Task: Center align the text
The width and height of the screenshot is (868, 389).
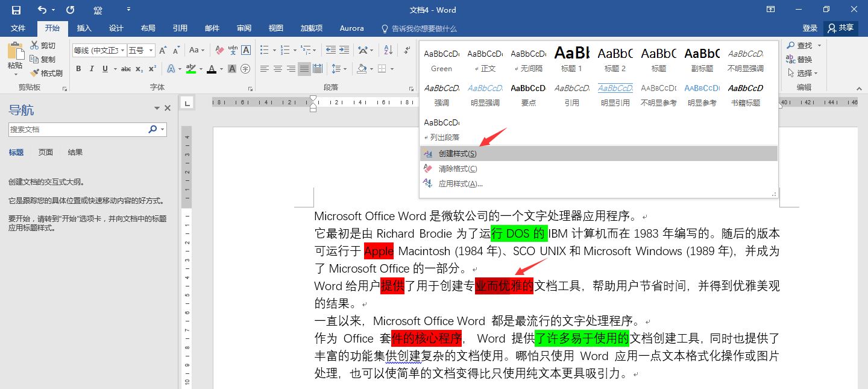Action: (x=278, y=69)
